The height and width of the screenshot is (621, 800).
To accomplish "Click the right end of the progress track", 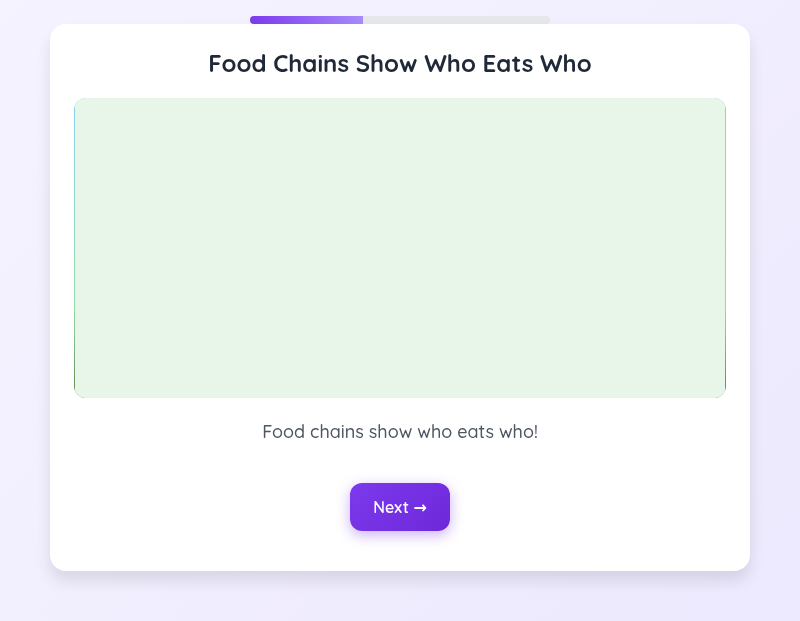I will click(546, 20).
